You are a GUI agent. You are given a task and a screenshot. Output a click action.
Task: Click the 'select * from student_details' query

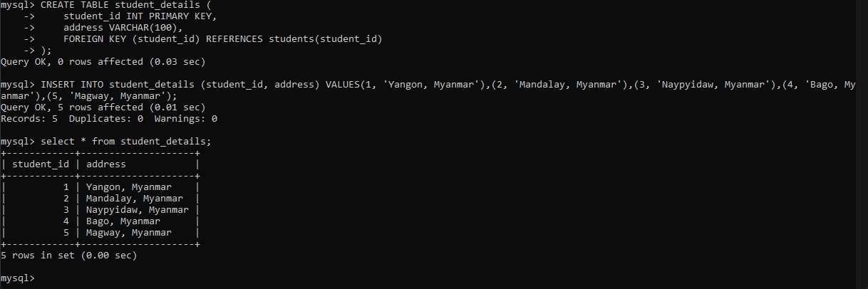click(125, 142)
